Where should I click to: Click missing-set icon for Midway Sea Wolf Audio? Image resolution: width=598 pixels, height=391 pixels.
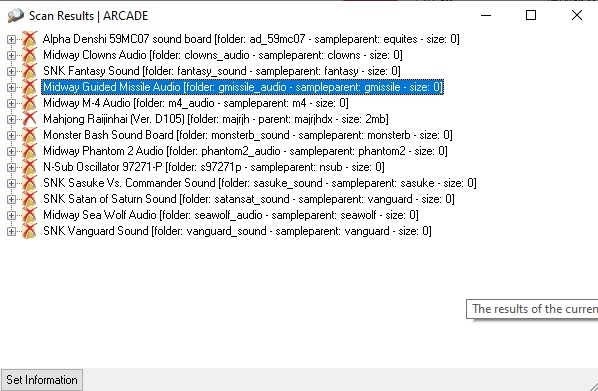29,215
